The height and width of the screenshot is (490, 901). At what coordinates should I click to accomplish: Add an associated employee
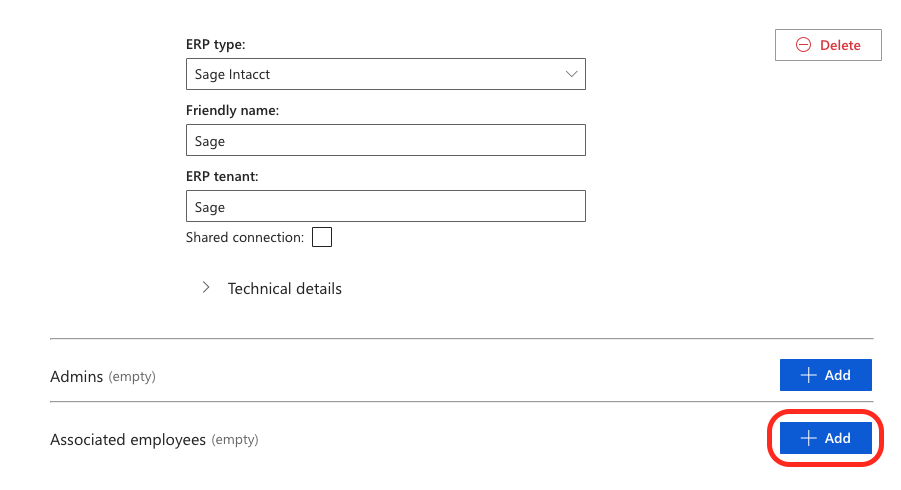pyautogui.click(x=826, y=438)
